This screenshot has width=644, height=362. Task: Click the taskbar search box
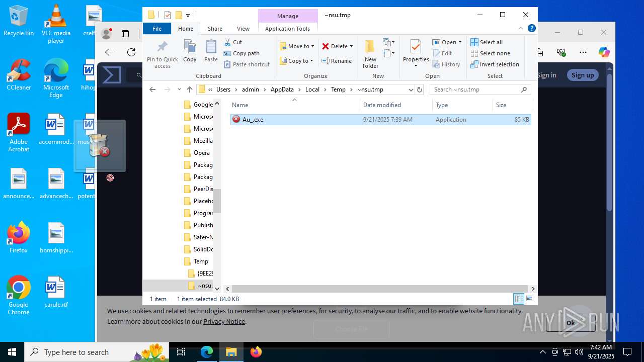[97, 352]
